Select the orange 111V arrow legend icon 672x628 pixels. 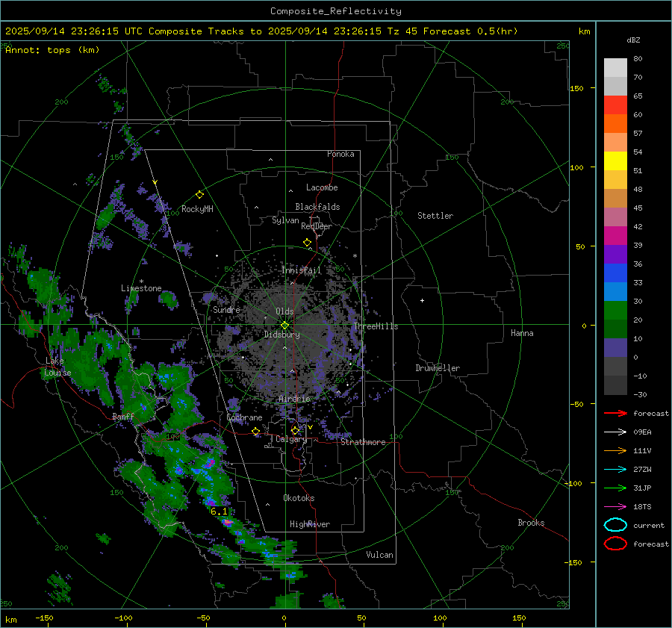click(615, 450)
